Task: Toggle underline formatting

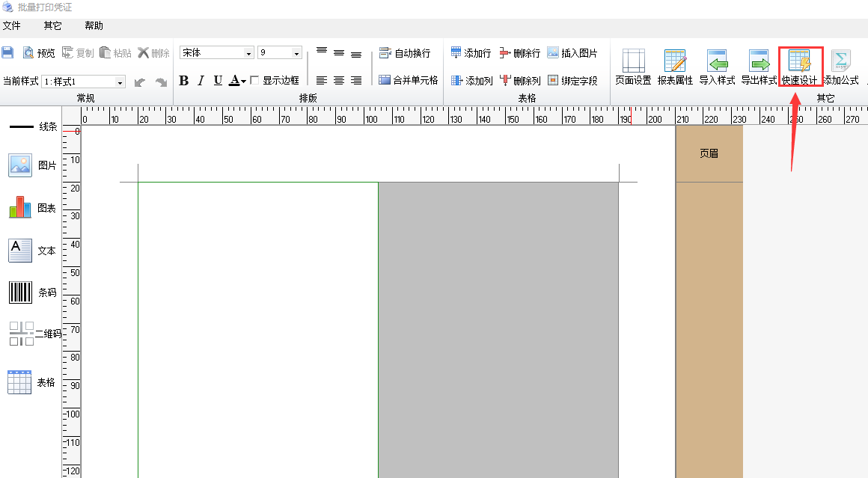Action: pos(218,81)
